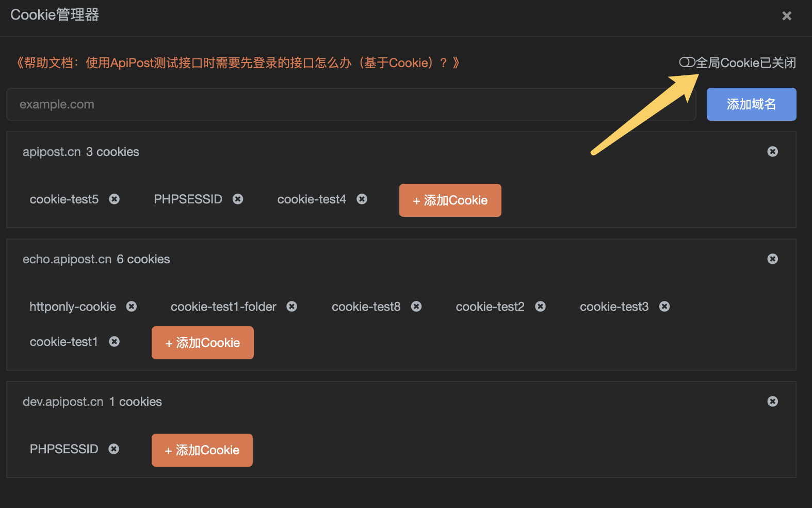Click the 添加域名 button
The image size is (812, 508).
pyautogui.click(x=751, y=104)
